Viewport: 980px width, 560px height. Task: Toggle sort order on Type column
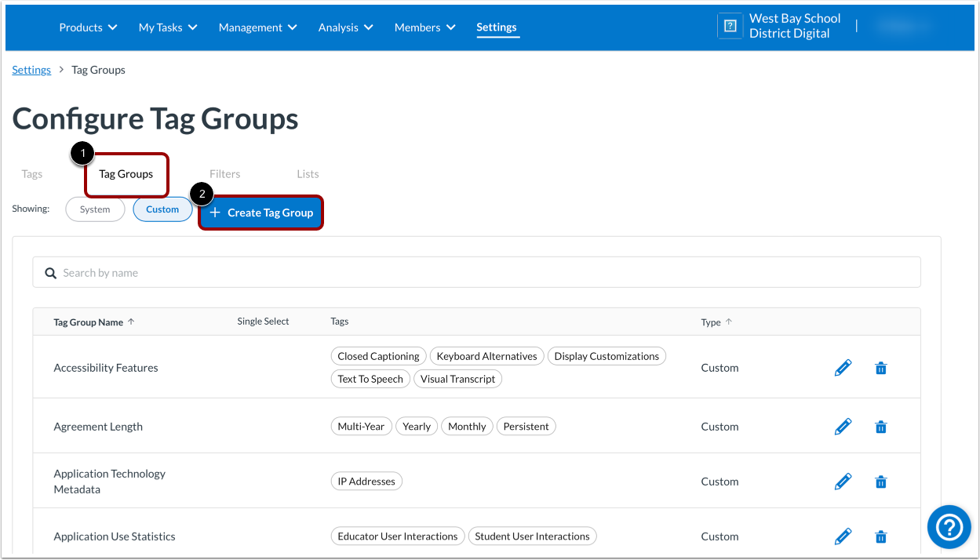(716, 322)
